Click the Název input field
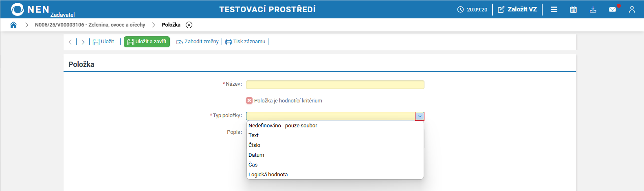 point(335,84)
